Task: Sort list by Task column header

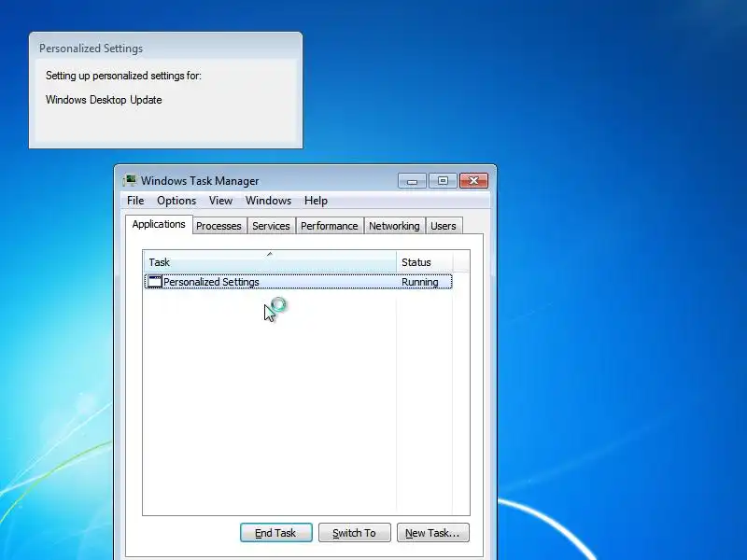Action: click(270, 262)
